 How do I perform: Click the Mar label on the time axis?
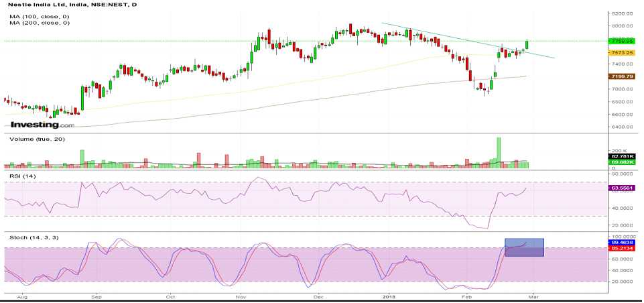[x=533, y=296]
